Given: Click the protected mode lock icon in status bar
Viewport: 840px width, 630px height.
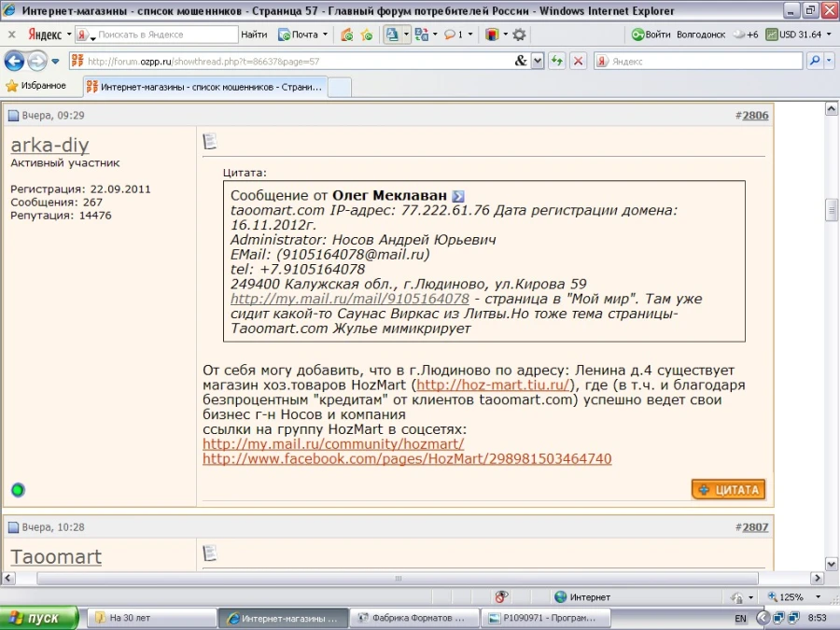Looking at the screenshot, I should (x=737, y=596).
